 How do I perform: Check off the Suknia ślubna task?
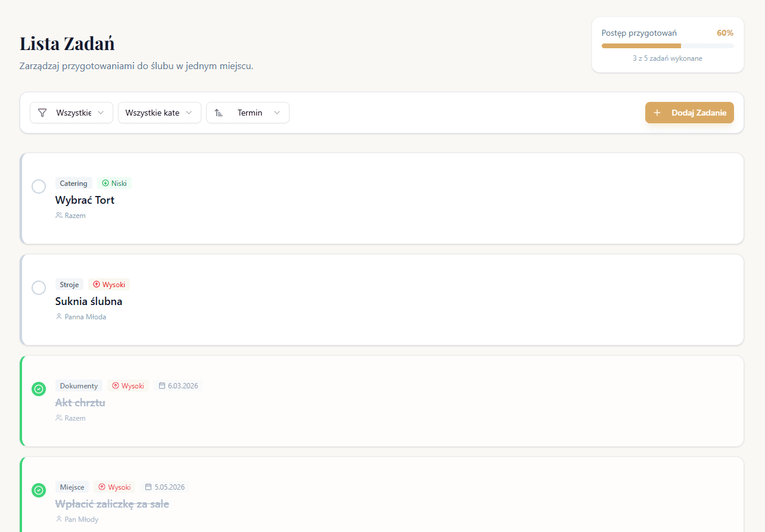point(39,288)
